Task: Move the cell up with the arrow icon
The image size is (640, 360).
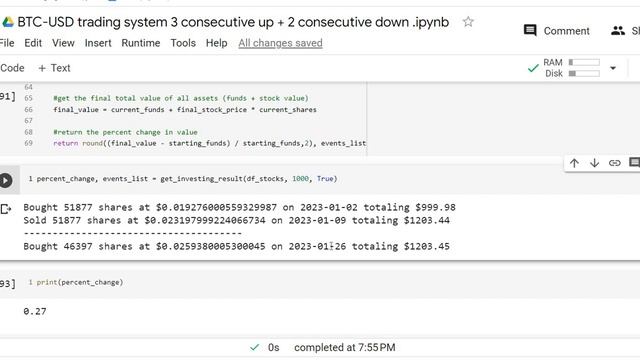Action: click(574, 163)
